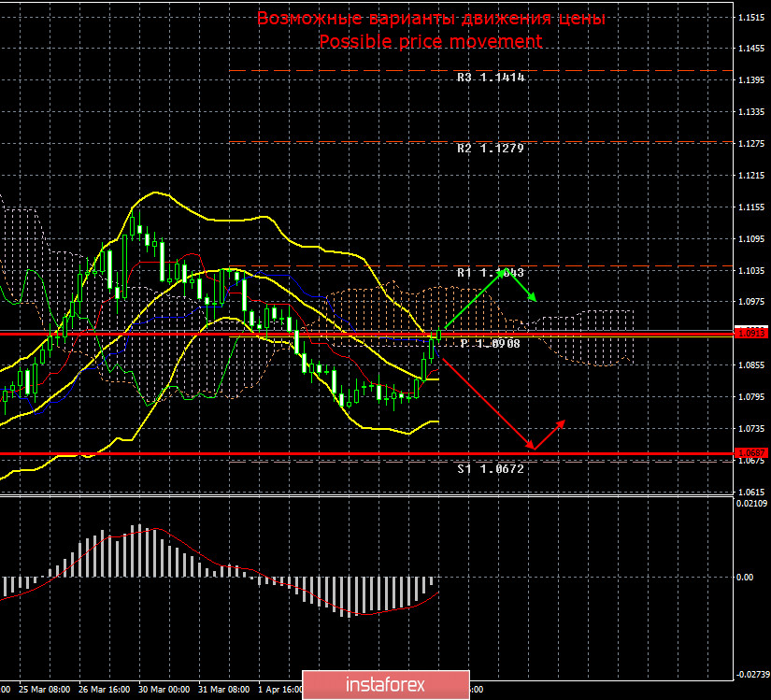This screenshot has height=700, width=771.
Task: Click the 1.1515 value on price scale
Action: point(750,18)
